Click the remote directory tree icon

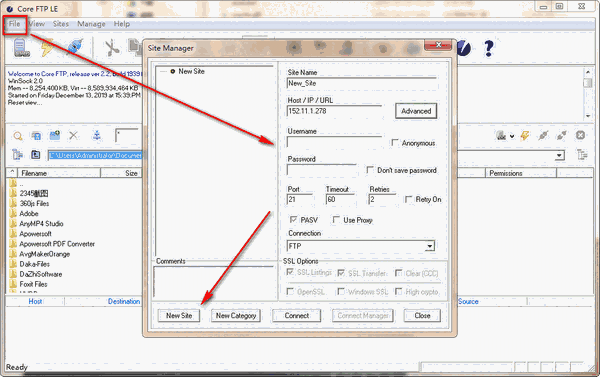[x=582, y=155]
